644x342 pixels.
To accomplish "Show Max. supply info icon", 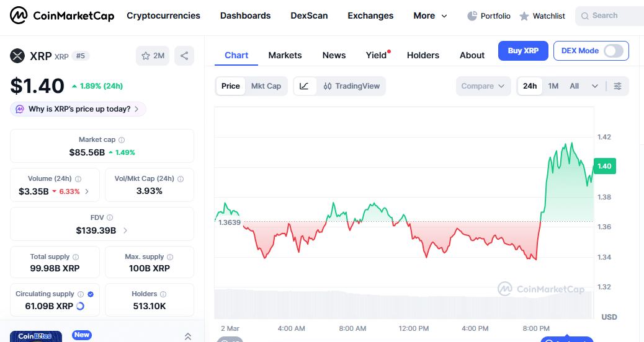I will click(x=170, y=256).
